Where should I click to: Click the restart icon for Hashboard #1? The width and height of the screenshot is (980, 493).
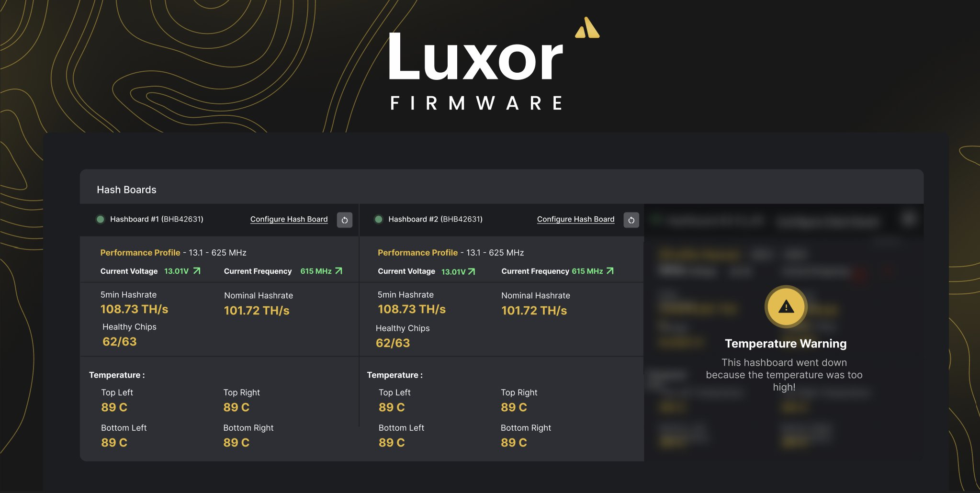tap(344, 220)
